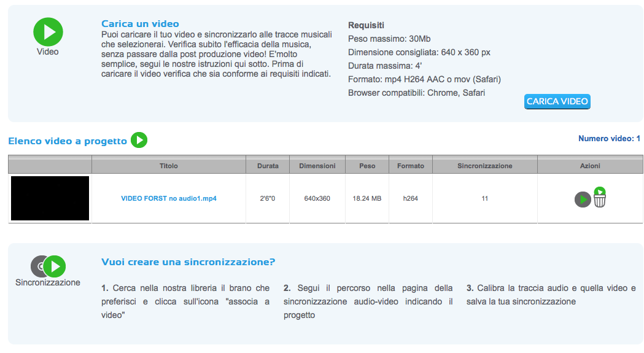Click the Peso column header
This screenshot has width=644, height=353.
pyautogui.click(x=367, y=166)
